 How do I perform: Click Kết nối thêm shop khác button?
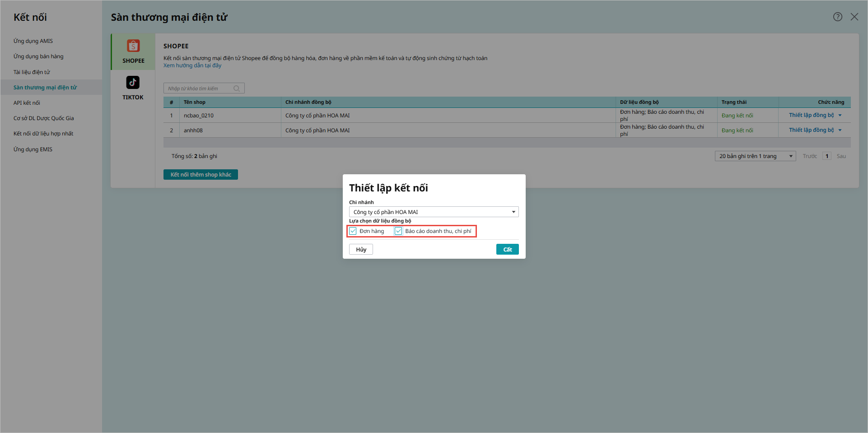(201, 175)
